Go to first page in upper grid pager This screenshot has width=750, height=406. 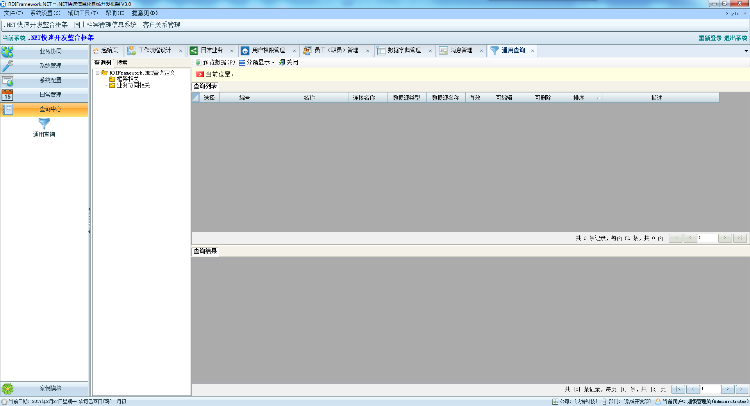[x=675, y=238]
